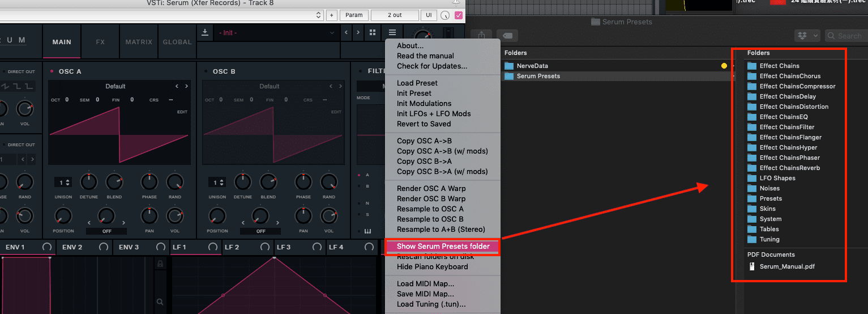Image resolution: width=868 pixels, height=314 pixels.
Task: Toggle upper DIRECT OUT switch
Action: 5,72
